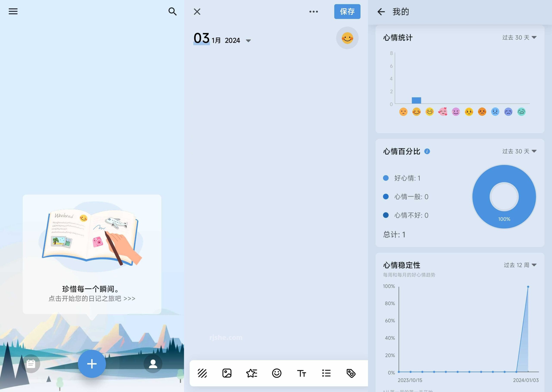This screenshot has height=392, width=552.
Task: Click the 心情百分比 info icon
Action: coord(427,151)
